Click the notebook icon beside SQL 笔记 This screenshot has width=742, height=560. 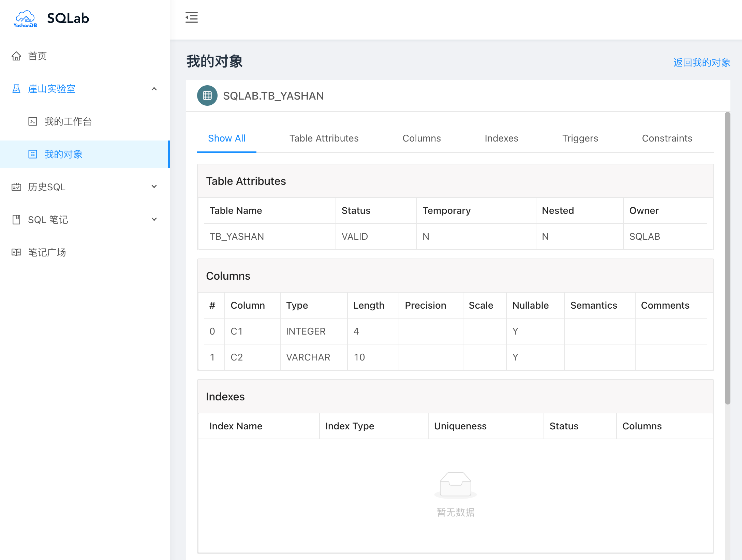tap(16, 220)
